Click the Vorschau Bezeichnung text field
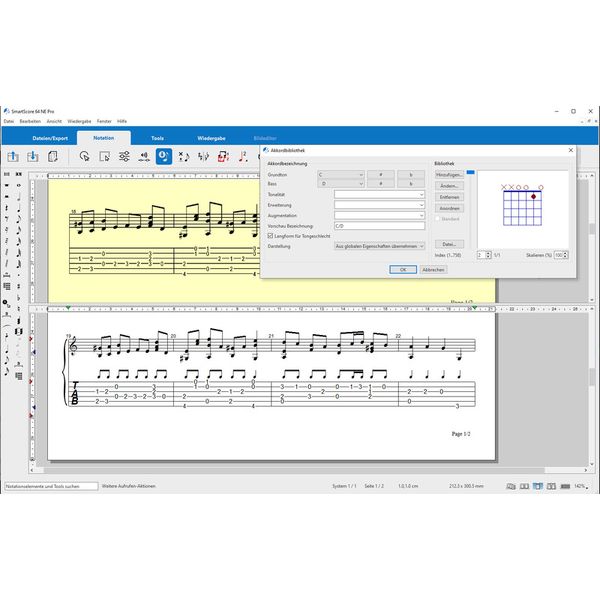This screenshot has width=600, height=600. pos(379,226)
